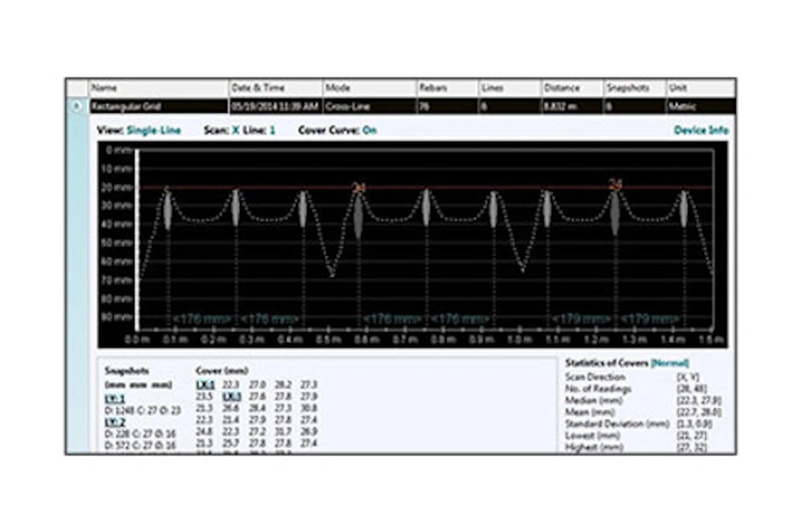This screenshot has height=532, width=800.
Task: Click the 'D: 228 C: 27 Ø: 16' snapshot entry
Action: tap(140, 434)
